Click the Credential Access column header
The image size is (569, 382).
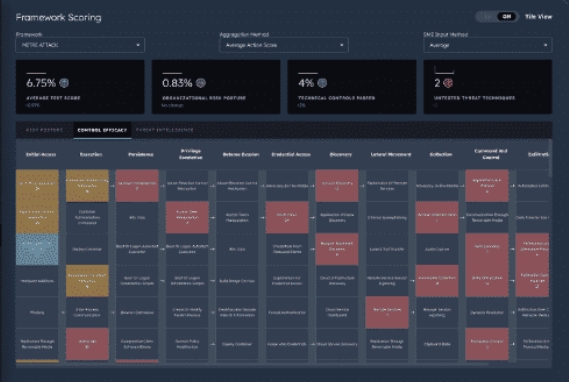coord(291,154)
